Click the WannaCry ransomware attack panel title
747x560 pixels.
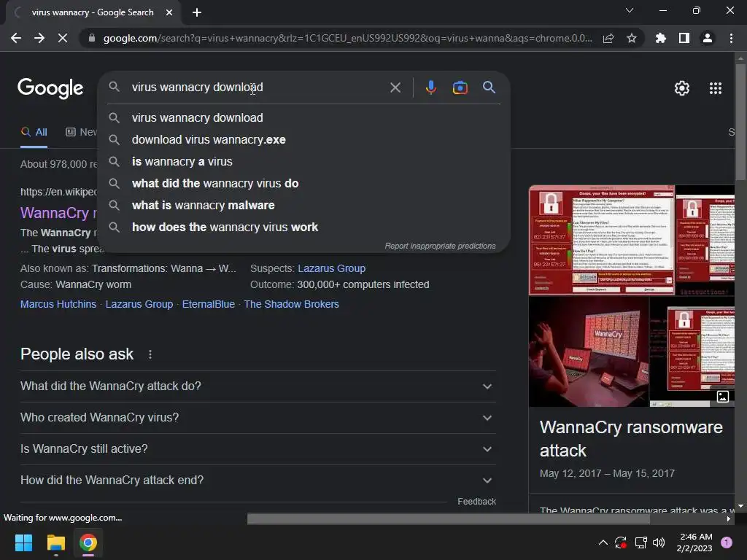pyautogui.click(x=631, y=438)
